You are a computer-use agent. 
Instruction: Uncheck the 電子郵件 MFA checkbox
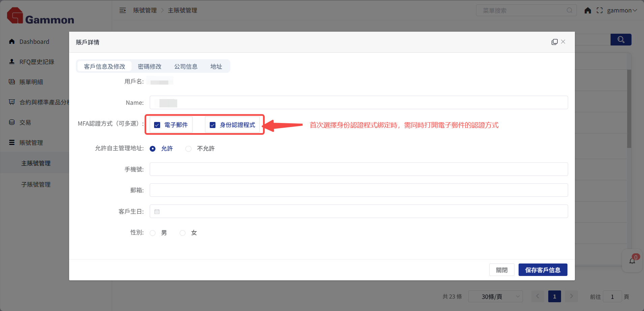157,125
